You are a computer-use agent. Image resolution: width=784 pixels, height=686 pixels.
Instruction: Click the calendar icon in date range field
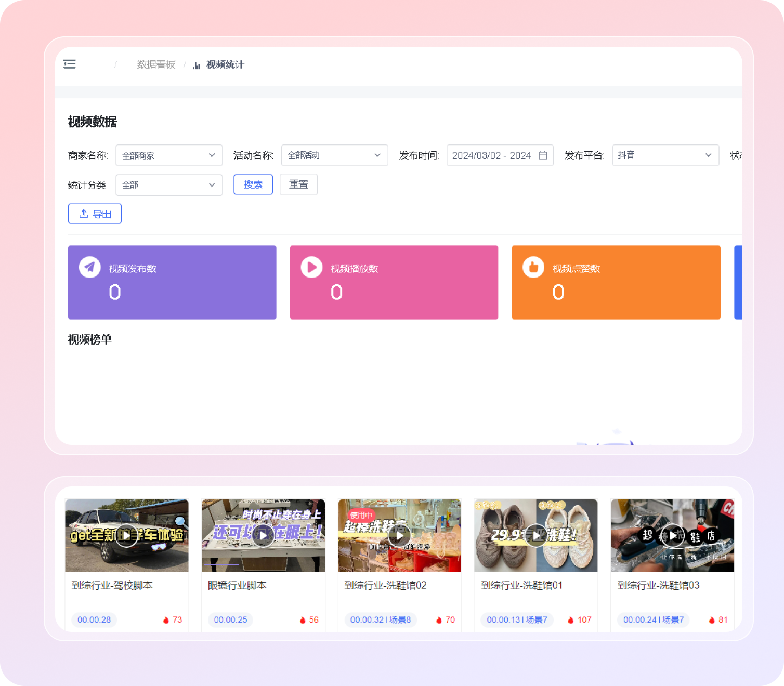[543, 155]
